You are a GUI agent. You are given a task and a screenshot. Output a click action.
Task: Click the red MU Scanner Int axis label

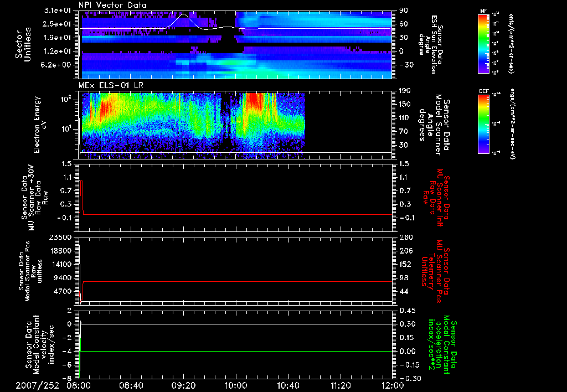[436, 197]
